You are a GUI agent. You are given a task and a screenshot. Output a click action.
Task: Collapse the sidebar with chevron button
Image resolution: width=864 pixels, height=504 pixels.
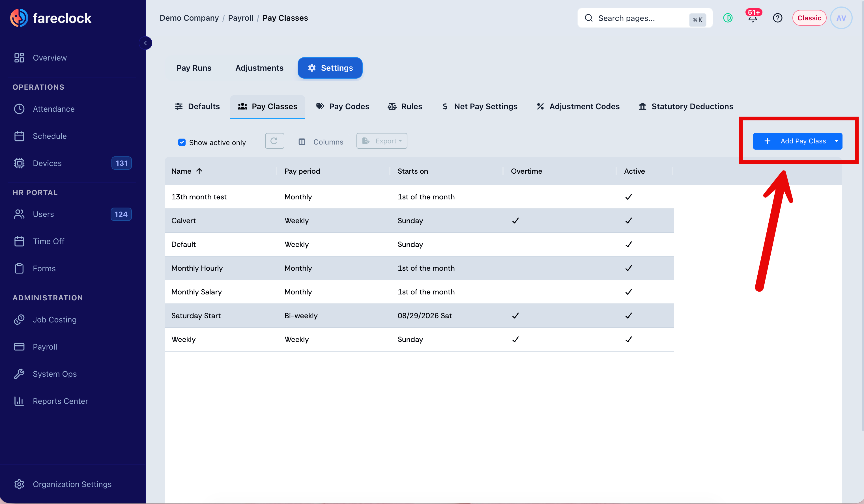point(145,43)
